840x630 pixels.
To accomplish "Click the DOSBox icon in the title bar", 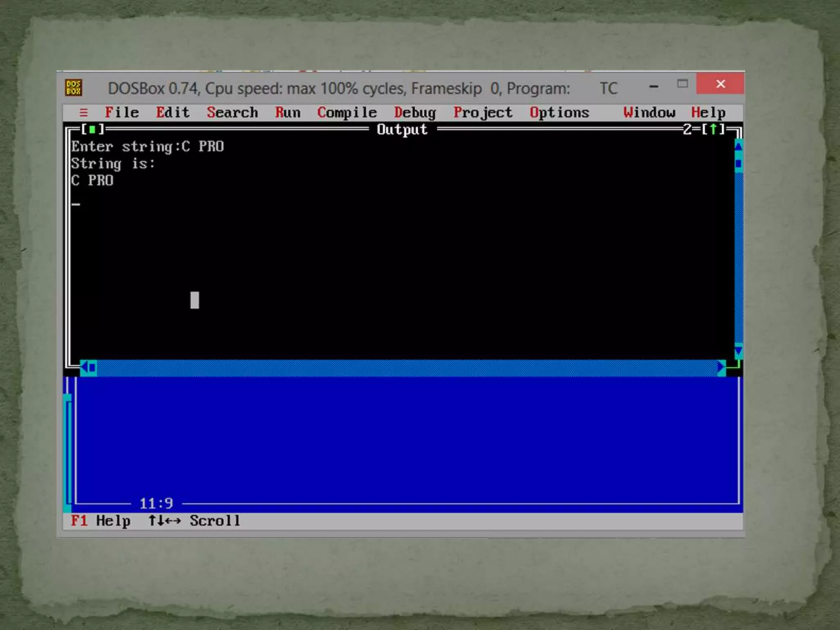I will tap(73, 88).
